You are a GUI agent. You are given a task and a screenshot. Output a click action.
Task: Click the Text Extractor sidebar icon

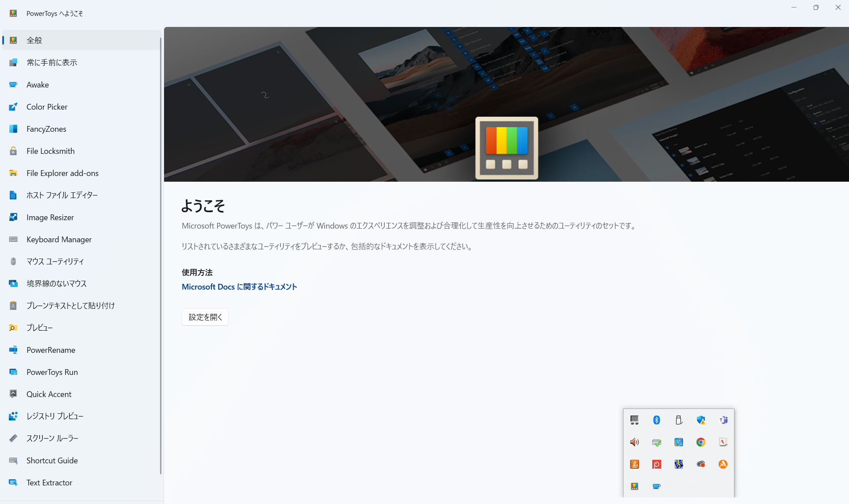[13, 482]
